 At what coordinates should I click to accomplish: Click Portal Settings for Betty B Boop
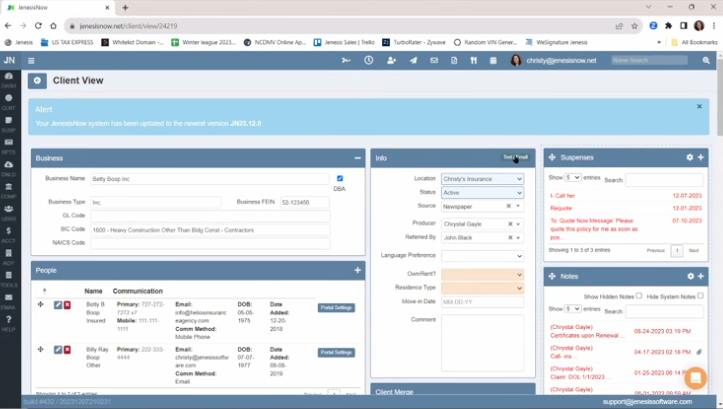coord(336,307)
